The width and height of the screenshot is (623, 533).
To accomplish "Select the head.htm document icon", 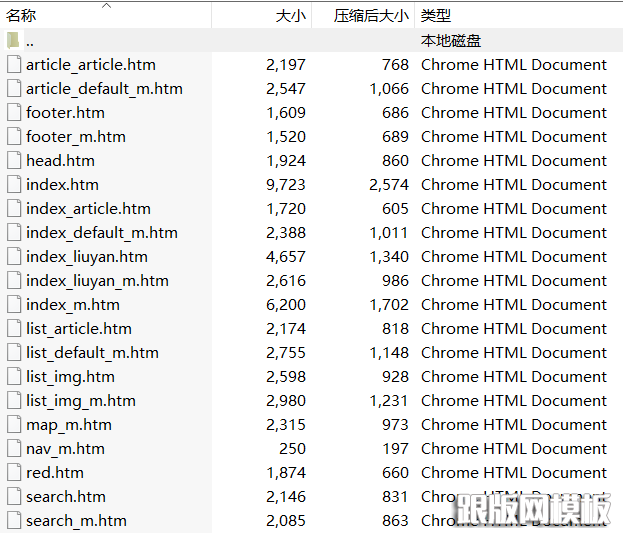I will pyautogui.click(x=13, y=160).
